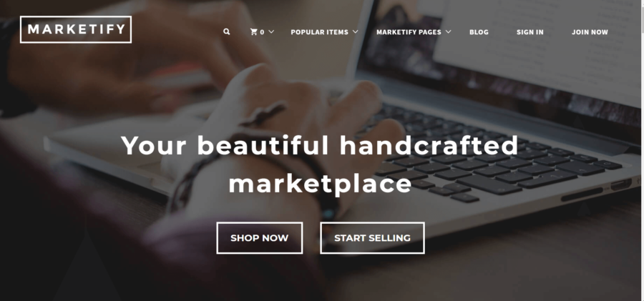The height and width of the screenshot is (301, 644).
Task: Open the Marketify Pages menu label
Action: point(409,32)
